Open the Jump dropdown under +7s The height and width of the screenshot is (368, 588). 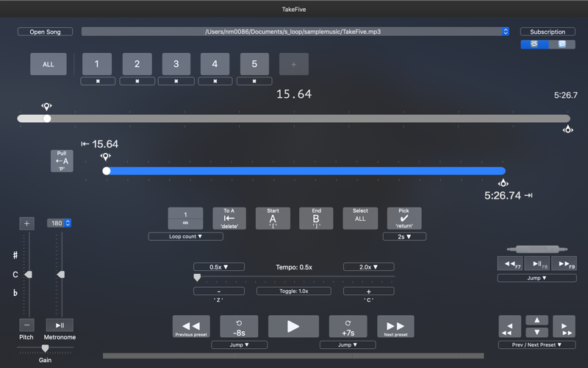tap(348, 344)
